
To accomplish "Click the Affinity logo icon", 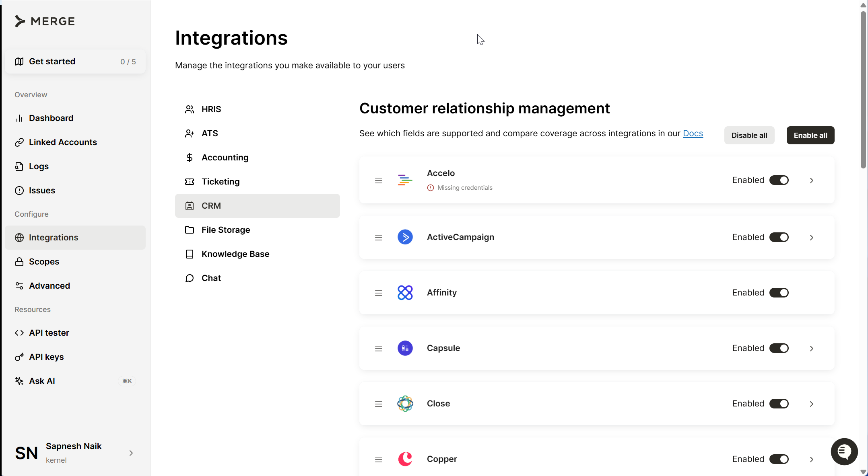I will click(405, 293).
